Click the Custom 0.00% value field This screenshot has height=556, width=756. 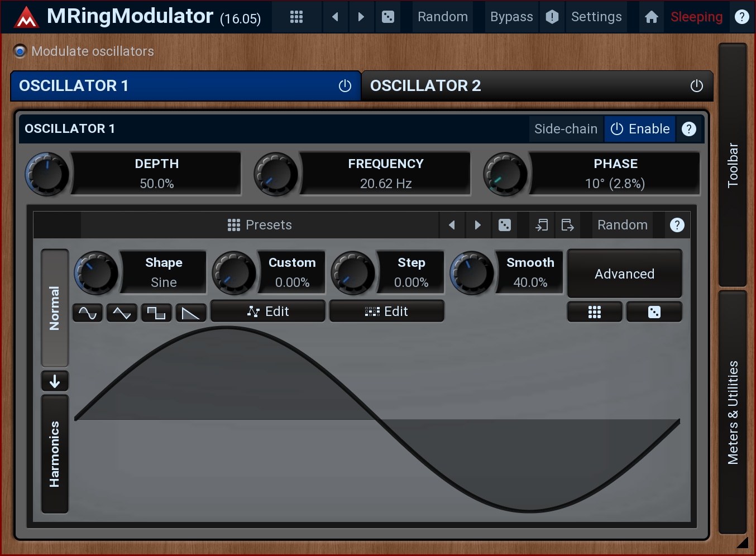coord(292,272)
